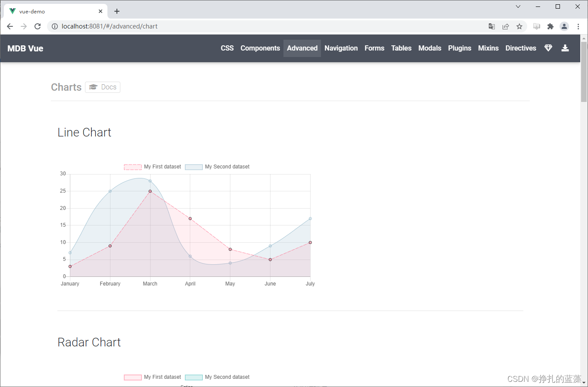Toggle My First dataset in radar chart legend
588x387 pixels.
[152, 377]
